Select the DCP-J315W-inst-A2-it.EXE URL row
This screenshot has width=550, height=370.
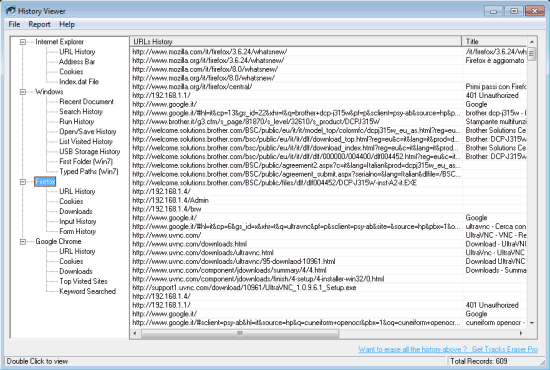tap(328, 183)
